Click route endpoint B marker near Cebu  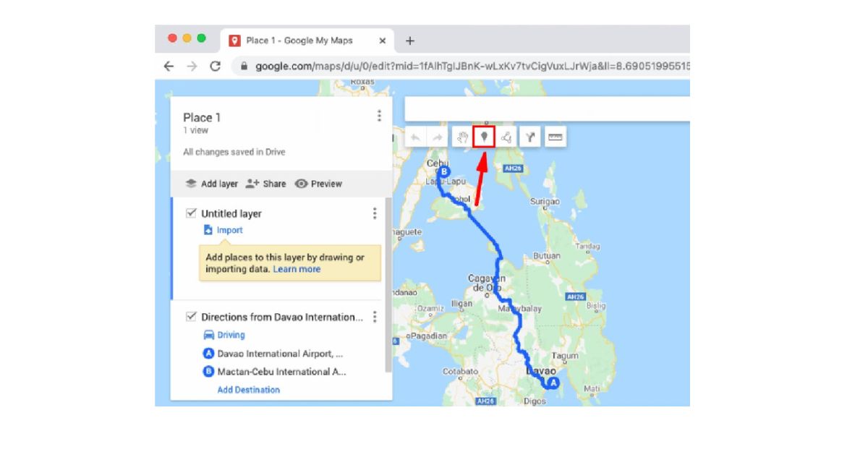(445, 172)
